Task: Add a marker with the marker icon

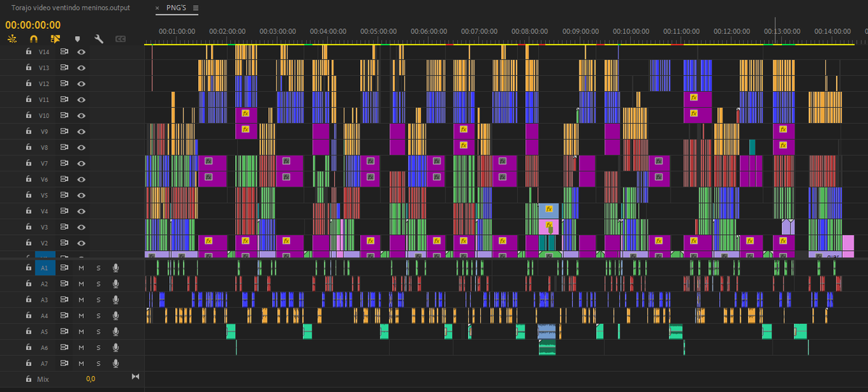Action: coord(77,38)
